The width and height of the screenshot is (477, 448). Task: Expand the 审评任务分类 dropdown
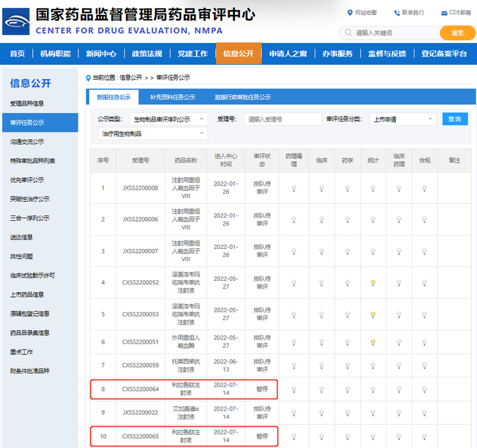tap(402, 119)
